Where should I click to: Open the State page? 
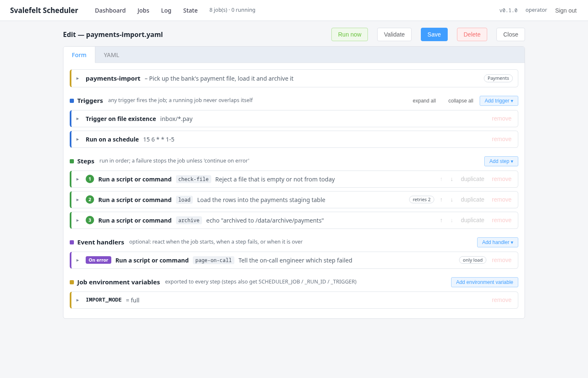coord(190,10)
